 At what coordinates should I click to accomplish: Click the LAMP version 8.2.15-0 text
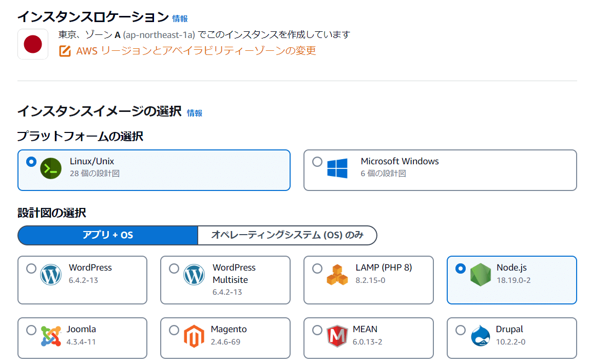tap(370, 280)
